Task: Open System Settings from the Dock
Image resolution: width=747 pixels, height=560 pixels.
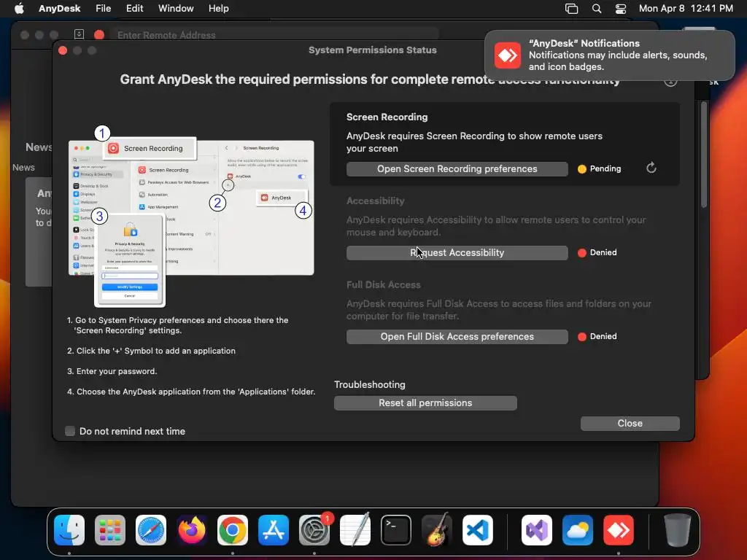Action: pos(314,529)
